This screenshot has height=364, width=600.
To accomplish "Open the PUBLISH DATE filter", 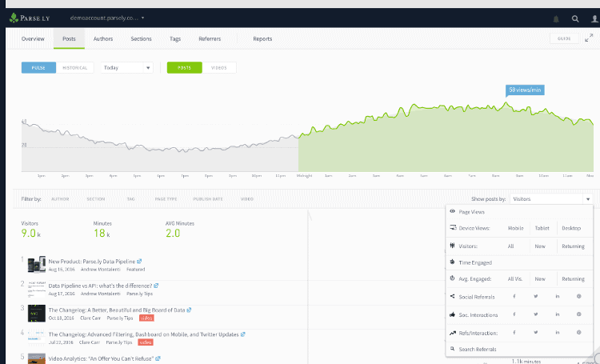I will click(208, 199).
